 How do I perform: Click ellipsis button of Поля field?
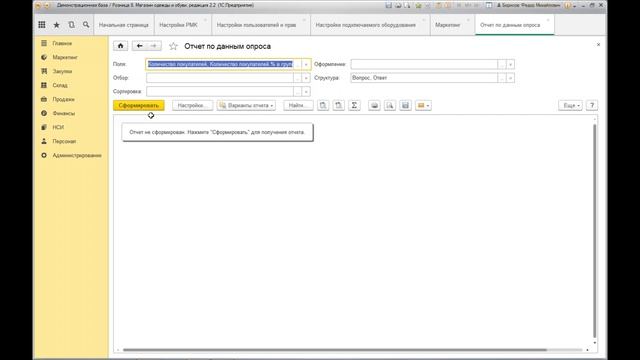pos(298,64)
